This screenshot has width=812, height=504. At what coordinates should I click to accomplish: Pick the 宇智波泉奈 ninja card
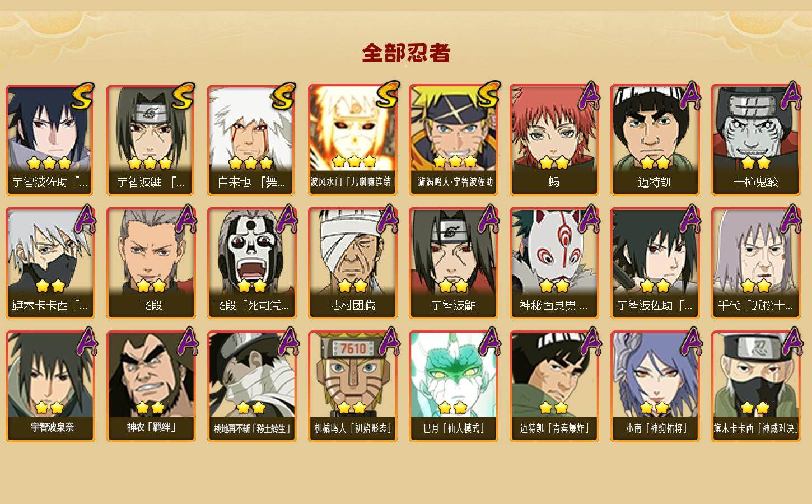click(x=50, y=386)
